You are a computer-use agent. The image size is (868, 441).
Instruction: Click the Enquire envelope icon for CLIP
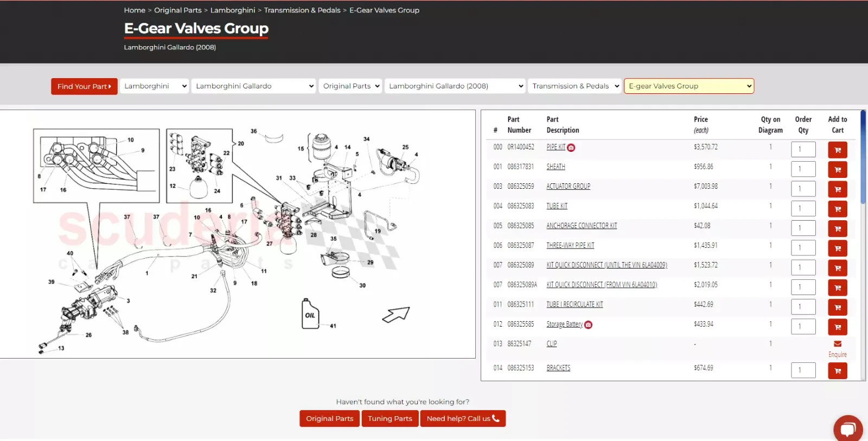tap(838, 344)
